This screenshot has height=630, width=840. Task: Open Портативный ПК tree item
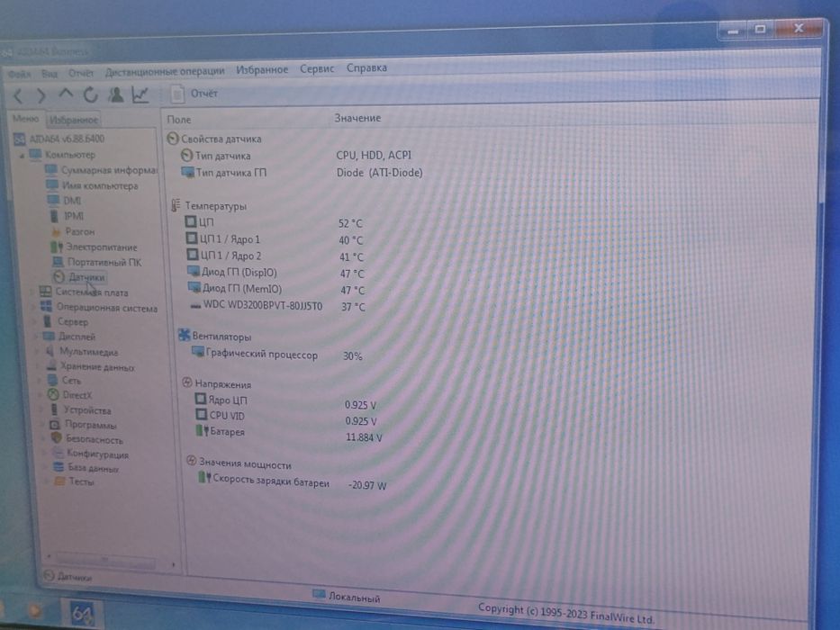click(x=96, y=263)
